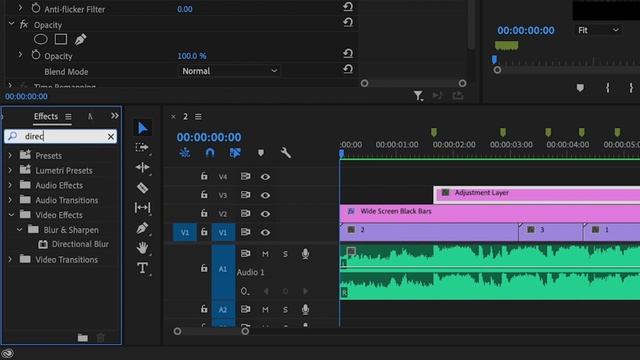The height and width of the screenshot is (360, 640).
Task: Toggle linked selection in timeline
Action: click(x=235, y=153)
